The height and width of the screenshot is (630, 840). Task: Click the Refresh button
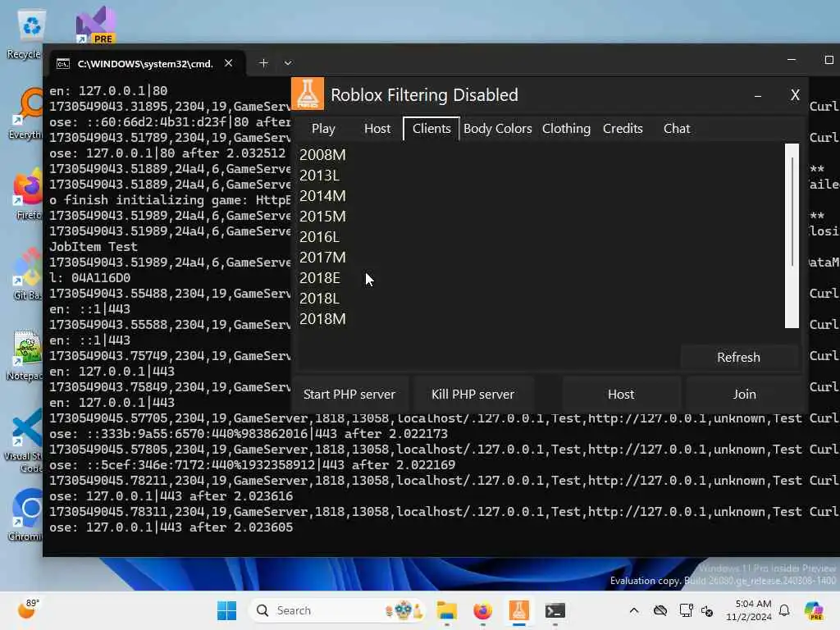(x=738, y=358)
